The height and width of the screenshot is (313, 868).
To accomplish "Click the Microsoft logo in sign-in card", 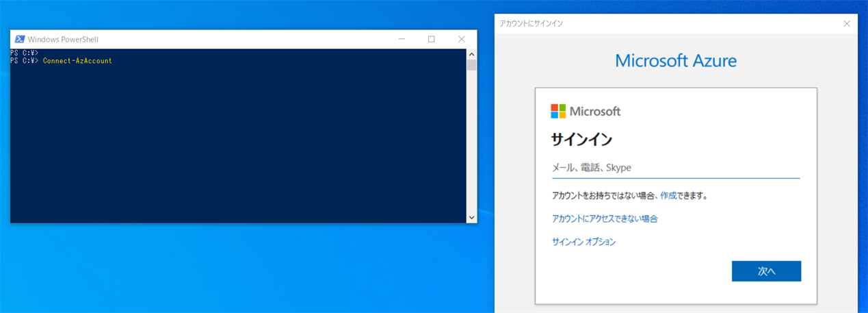I will click(x=586, y=111).
